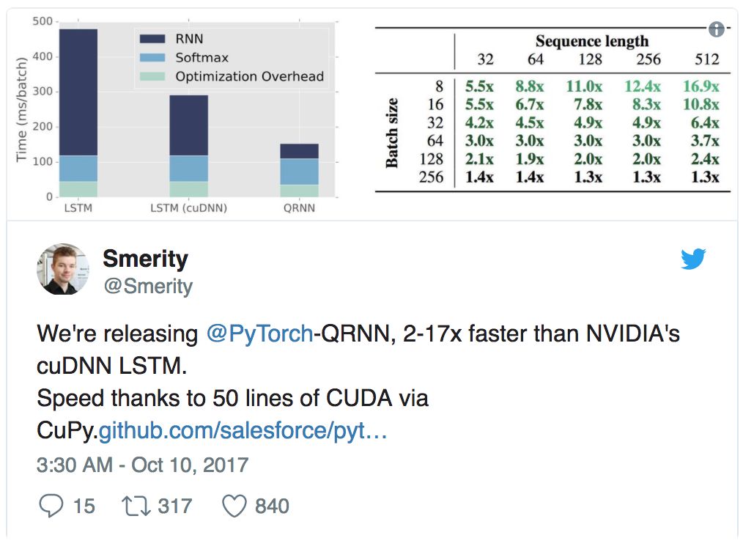Click the tweet timestamp Oct 10, 2017
The image size is (743, 560).
coord(143,465)
